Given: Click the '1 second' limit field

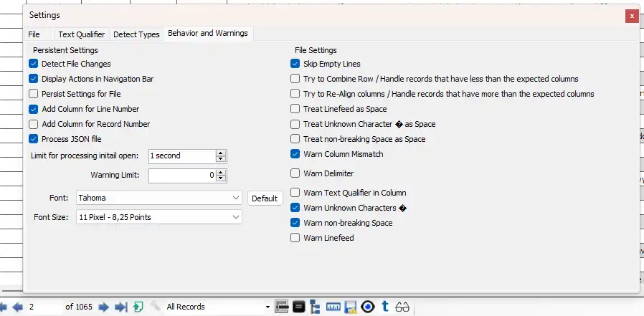Looking at the screenshot, I should click(x=182, y=156).
